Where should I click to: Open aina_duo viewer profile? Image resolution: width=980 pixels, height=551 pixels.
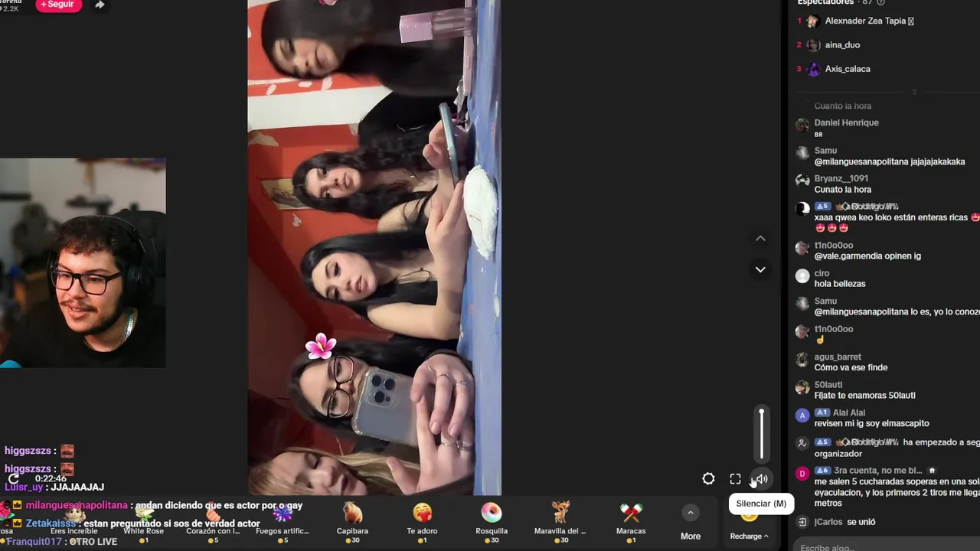coord(842,45)
